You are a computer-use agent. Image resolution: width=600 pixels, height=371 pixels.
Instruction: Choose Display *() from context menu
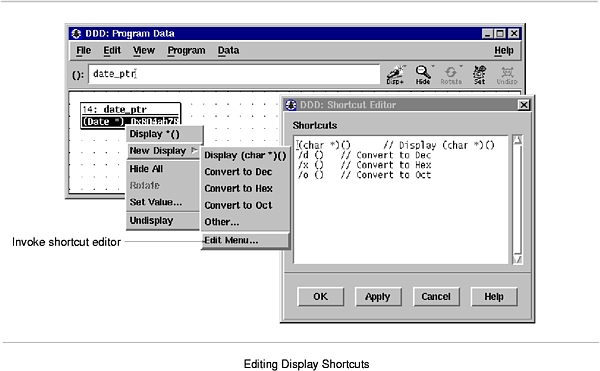165,134
